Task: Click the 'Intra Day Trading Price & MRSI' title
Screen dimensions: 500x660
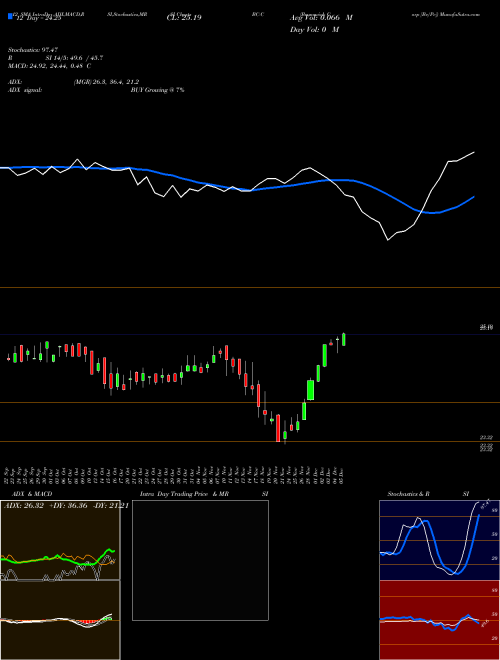Action: pos(204,494)
